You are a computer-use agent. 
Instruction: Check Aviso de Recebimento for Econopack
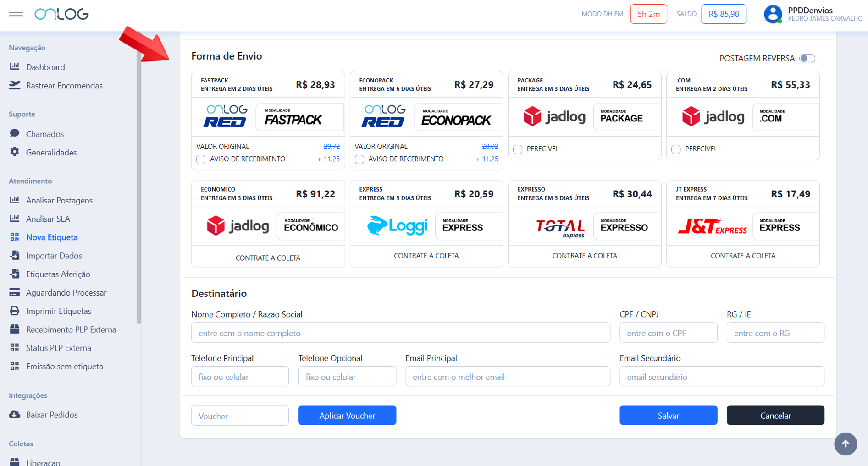point(359,159)
